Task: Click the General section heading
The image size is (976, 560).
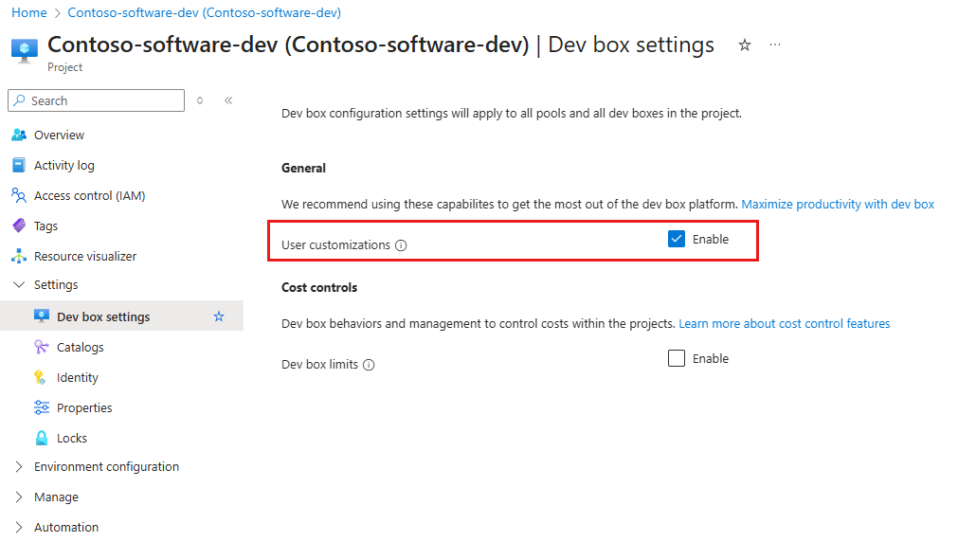Action: tap(303, 168)
